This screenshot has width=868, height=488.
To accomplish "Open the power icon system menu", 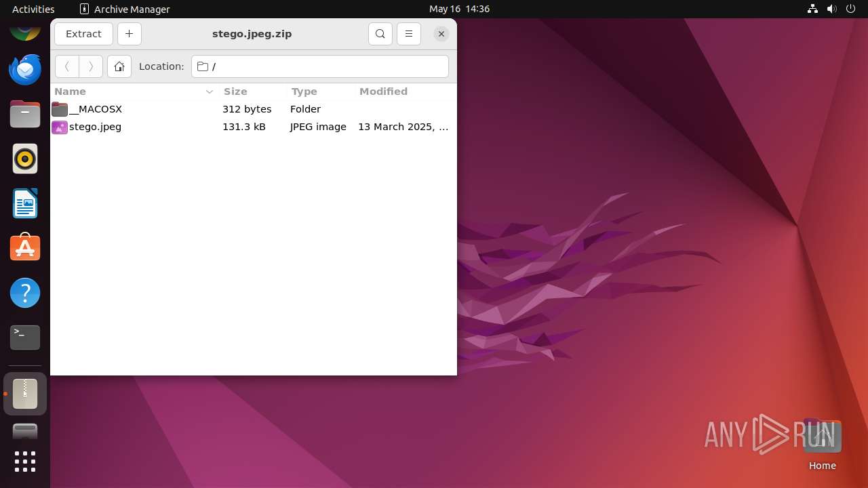I will (x=851, y=9).
